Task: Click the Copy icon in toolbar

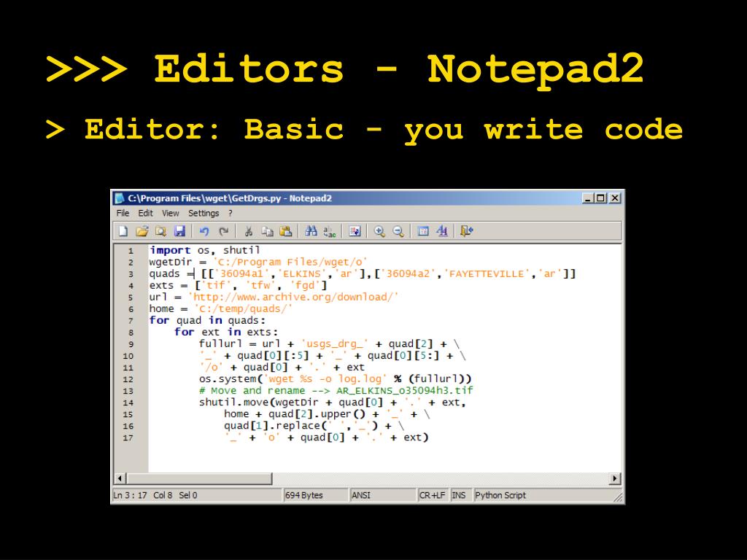Action: click(267, 231)
